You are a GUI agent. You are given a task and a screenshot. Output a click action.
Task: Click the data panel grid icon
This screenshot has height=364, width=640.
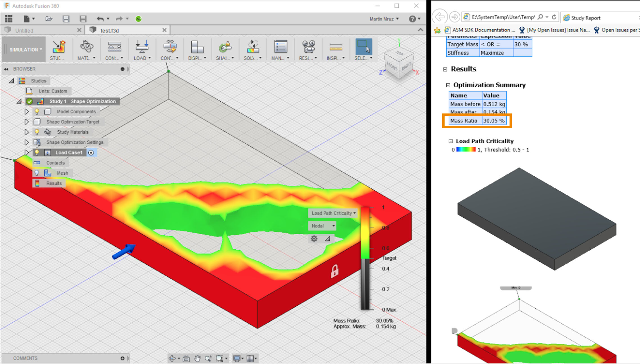(9, 19)
